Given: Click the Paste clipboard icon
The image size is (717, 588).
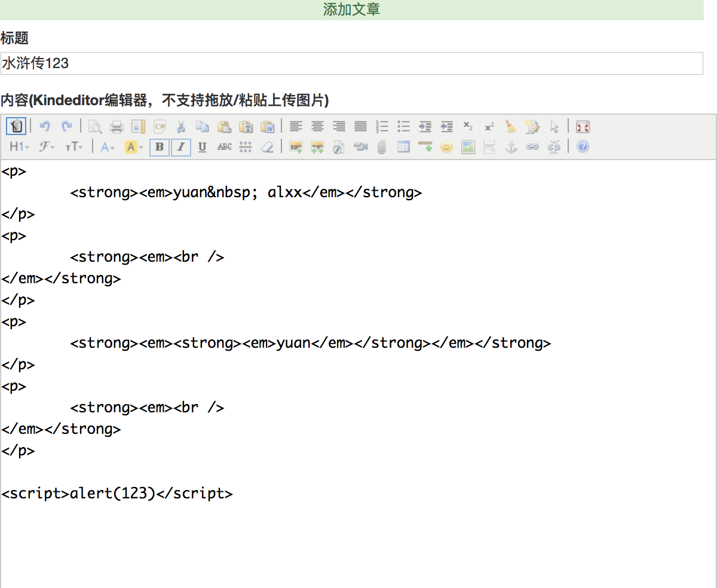Looking at the screenshot, I should pos(224,126).
